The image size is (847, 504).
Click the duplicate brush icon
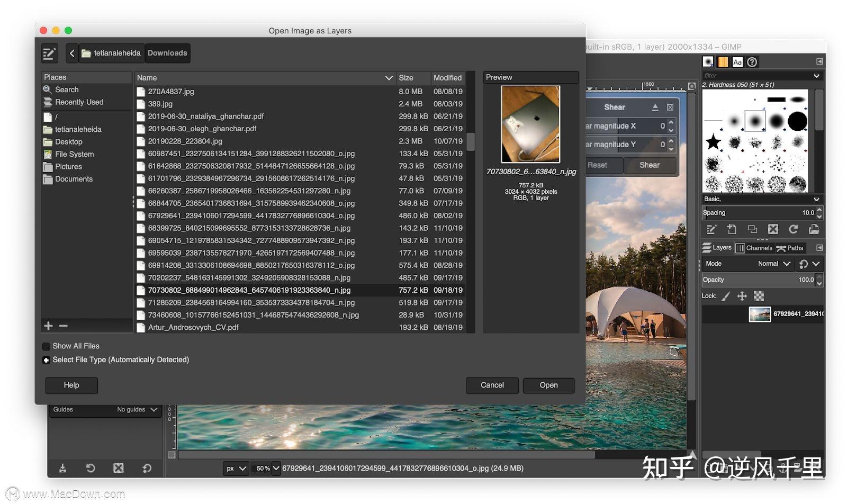[x=752, y=229]
